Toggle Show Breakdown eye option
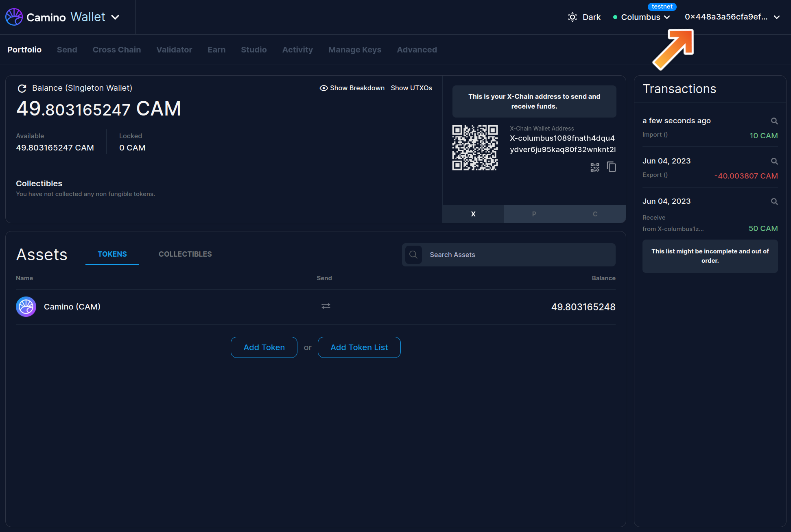This screenshot has width=791, height=532. coord(352,88)
